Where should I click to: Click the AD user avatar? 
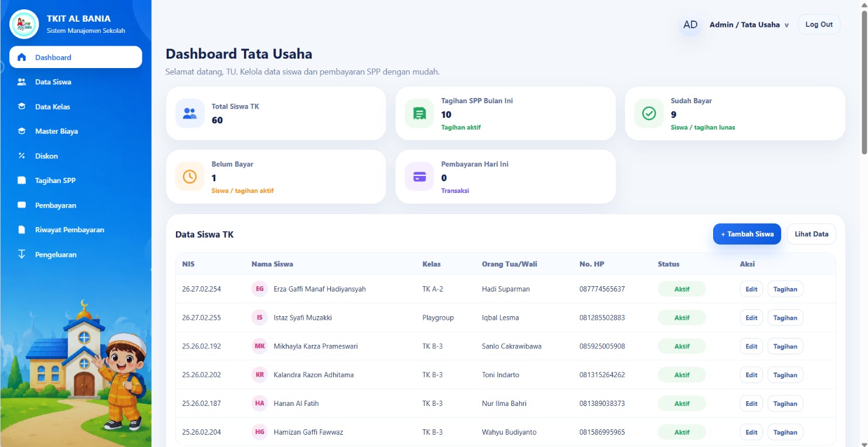point(690,25)
